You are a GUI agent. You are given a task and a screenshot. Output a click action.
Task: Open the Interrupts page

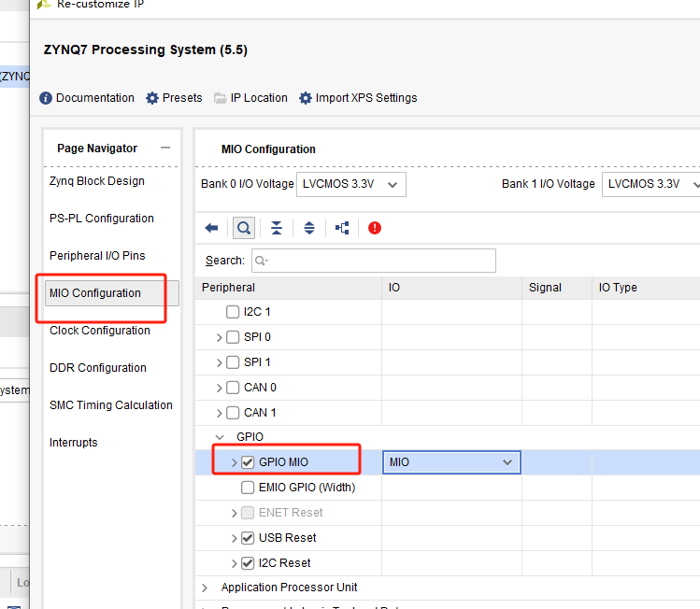coord(73,443)
